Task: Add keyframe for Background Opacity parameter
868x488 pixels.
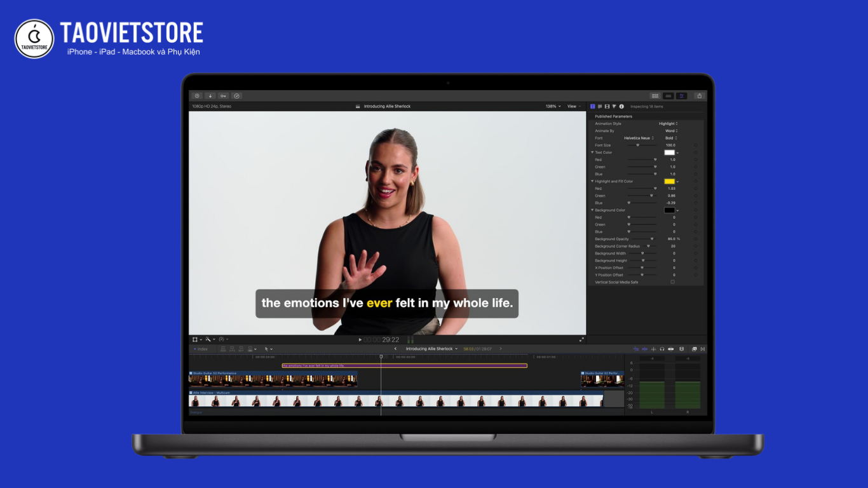Action: [x=696, y=239]
